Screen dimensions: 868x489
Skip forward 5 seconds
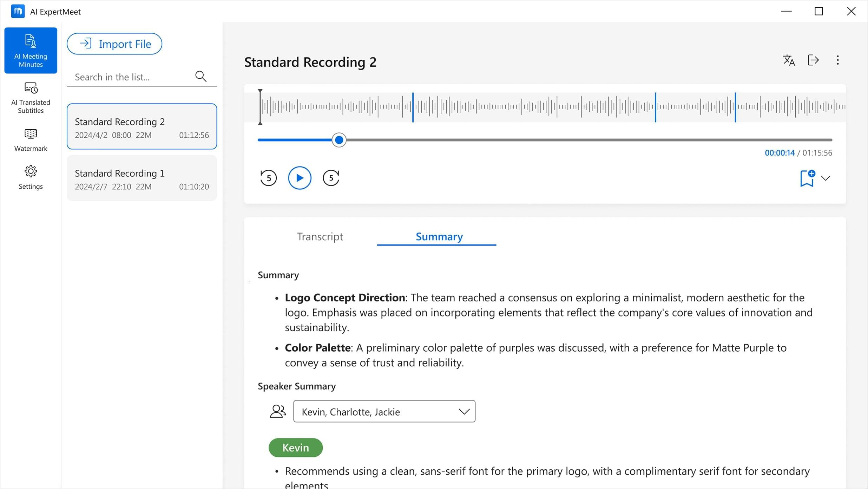[x=331, y=178]
